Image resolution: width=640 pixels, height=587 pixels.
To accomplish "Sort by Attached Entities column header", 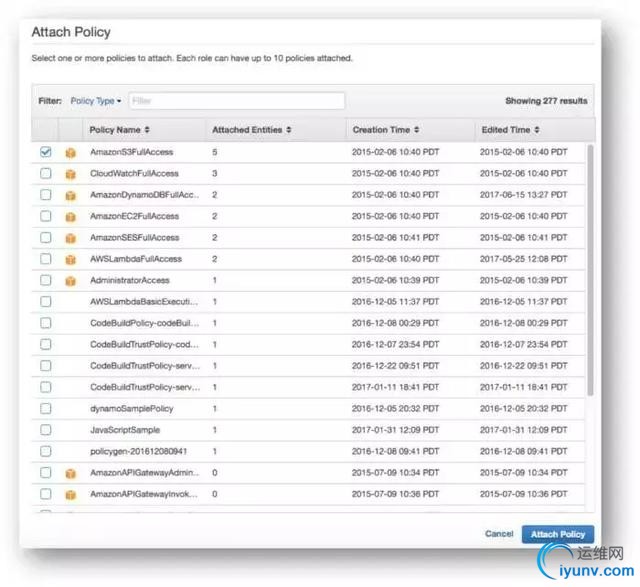I will (x=252, y=130).
